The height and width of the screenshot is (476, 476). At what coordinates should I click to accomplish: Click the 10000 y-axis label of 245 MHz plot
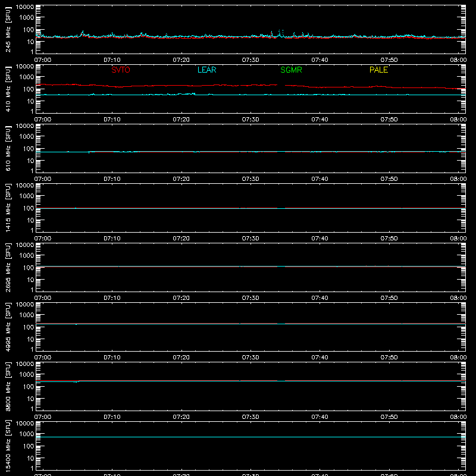(25, 7)
